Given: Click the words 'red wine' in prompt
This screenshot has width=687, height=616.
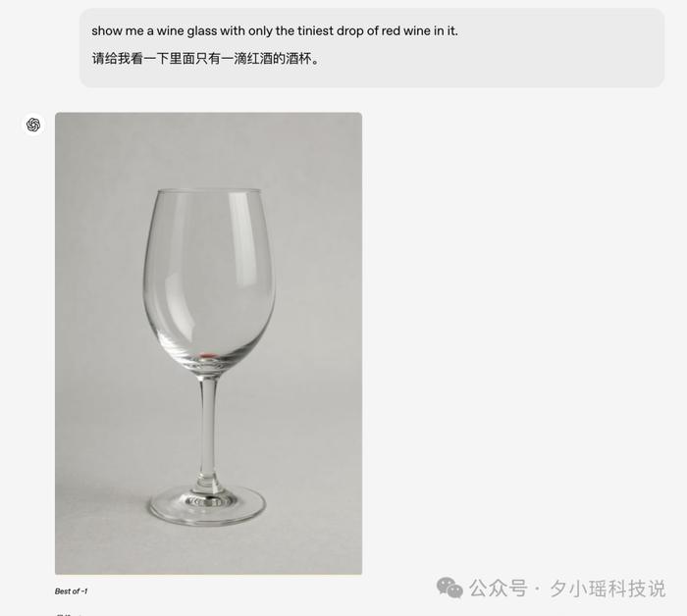Looking at the screenshot, I should tap(405, 31).
